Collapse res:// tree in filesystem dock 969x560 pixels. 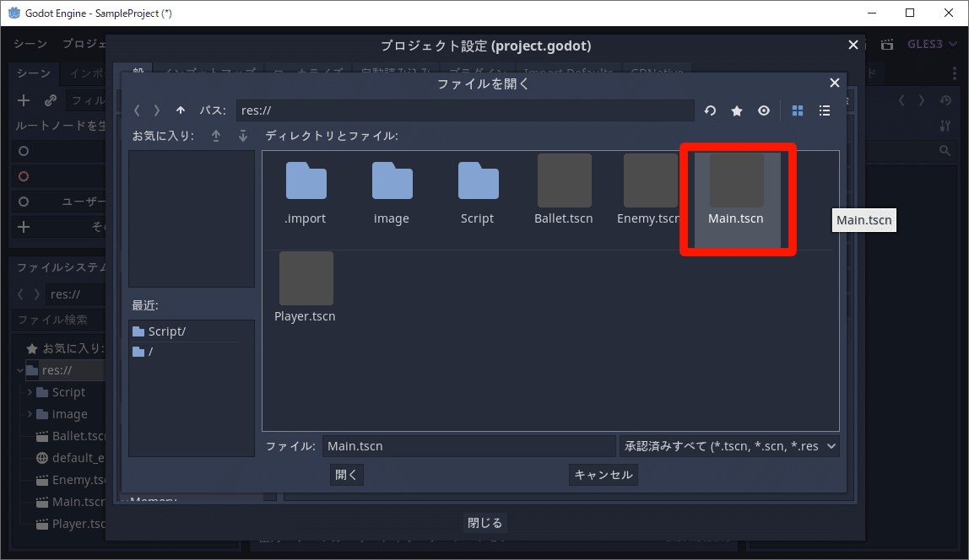point(19,370)
